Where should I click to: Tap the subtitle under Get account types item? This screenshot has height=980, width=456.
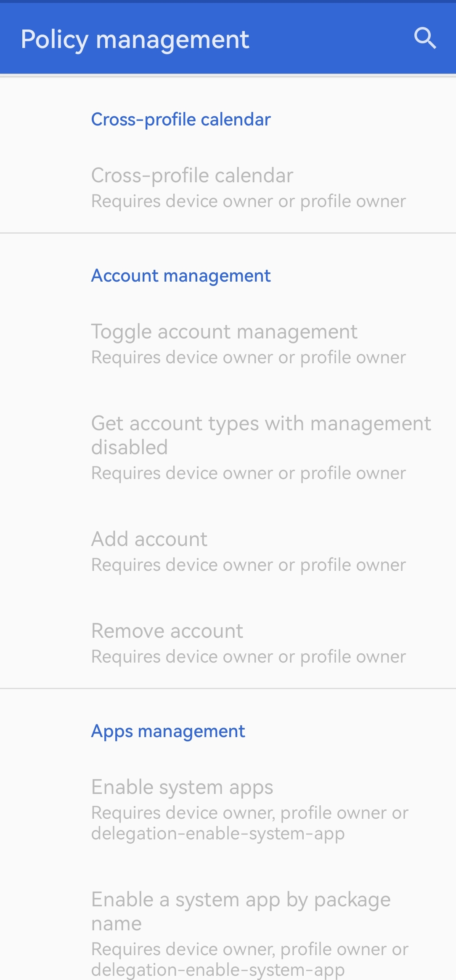pyautogui.click(x=248, y=473)
